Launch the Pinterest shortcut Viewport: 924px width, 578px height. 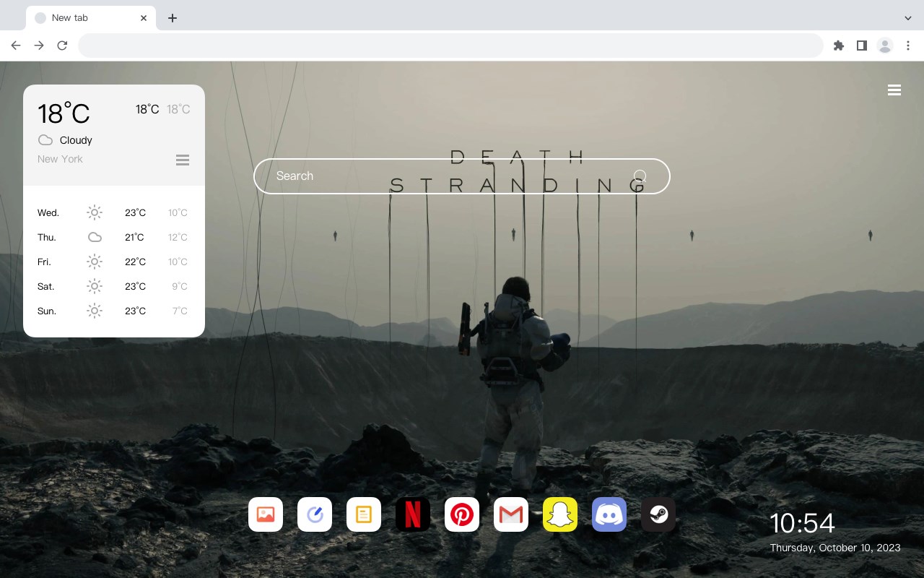click(462, 514)
